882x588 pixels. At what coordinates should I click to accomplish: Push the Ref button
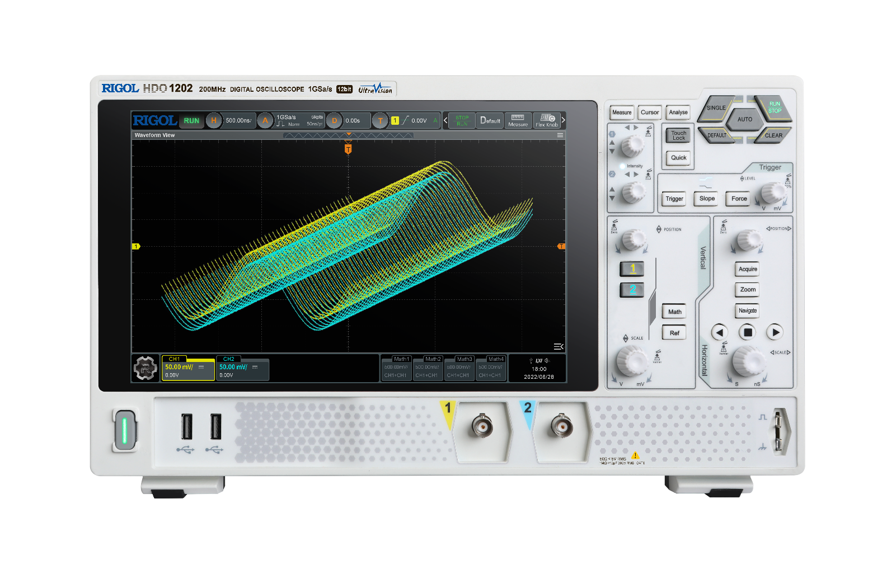(674, 333)
